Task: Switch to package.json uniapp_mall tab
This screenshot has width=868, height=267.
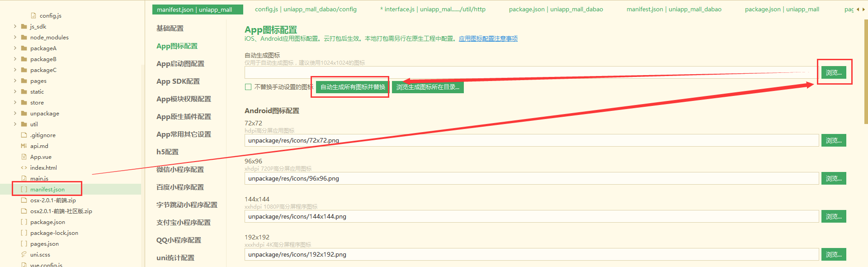Action: 782,9
